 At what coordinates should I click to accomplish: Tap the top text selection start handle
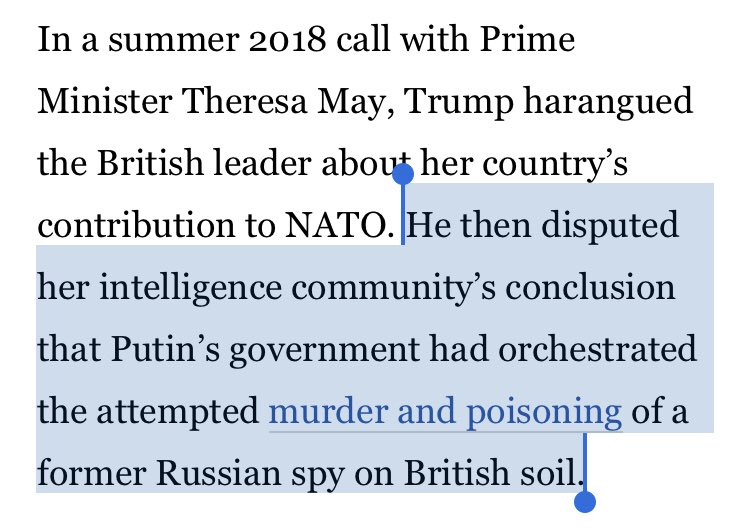click(x=403, y=175)
